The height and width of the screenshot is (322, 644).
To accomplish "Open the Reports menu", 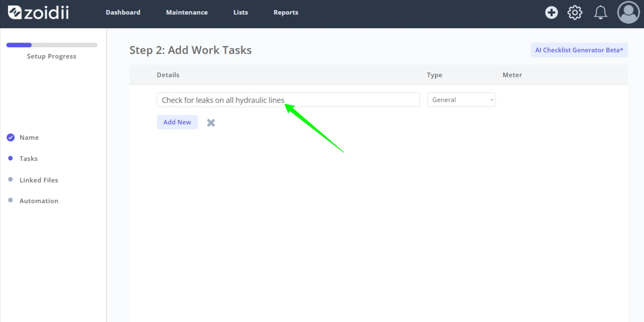I will (286, 12).
